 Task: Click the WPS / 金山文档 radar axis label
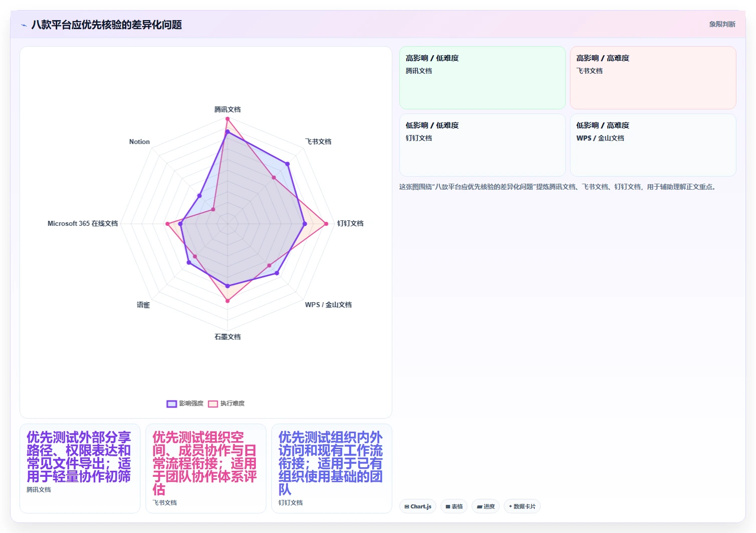tap(328, 305)
